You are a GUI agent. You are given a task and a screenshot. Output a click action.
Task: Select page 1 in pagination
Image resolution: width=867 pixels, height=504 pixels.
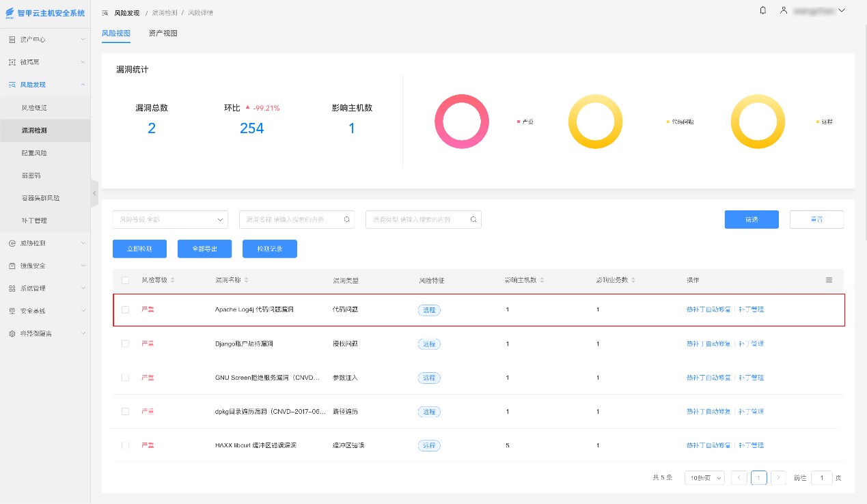759,478
